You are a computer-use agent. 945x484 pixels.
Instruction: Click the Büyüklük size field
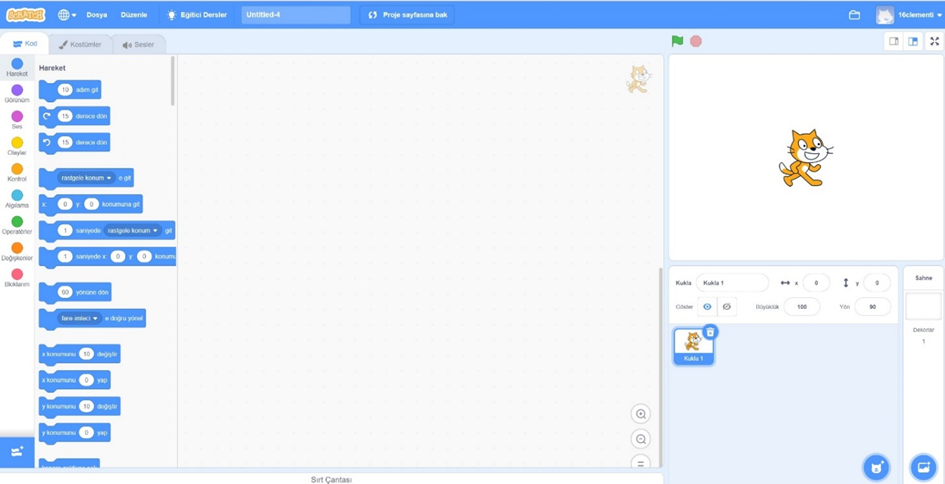point(802,307)
